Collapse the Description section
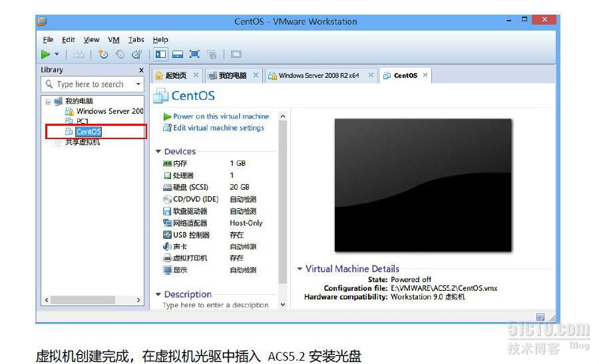 (158, 294)
